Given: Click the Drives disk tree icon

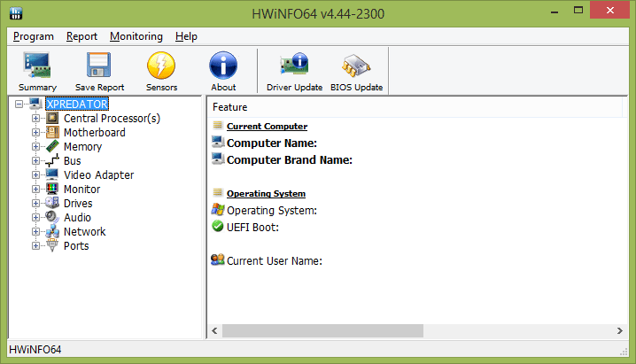Looking at the screenshot, I should point(52,203).
